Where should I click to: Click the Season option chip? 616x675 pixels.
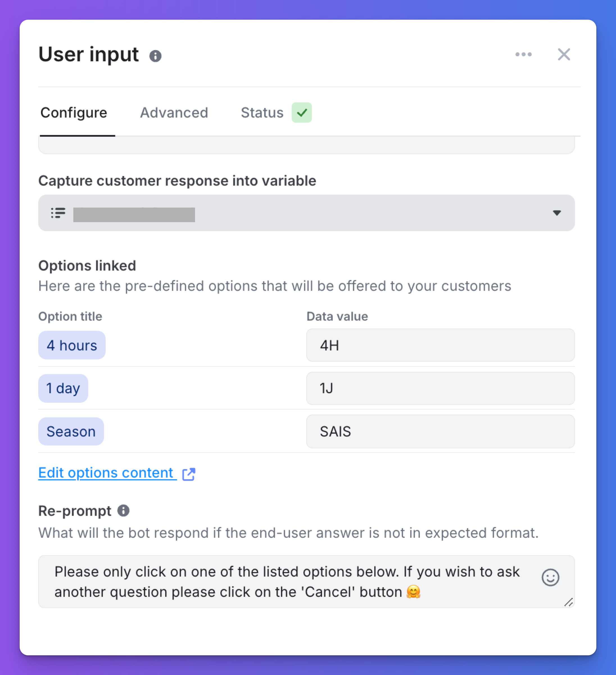pos(71,431)
